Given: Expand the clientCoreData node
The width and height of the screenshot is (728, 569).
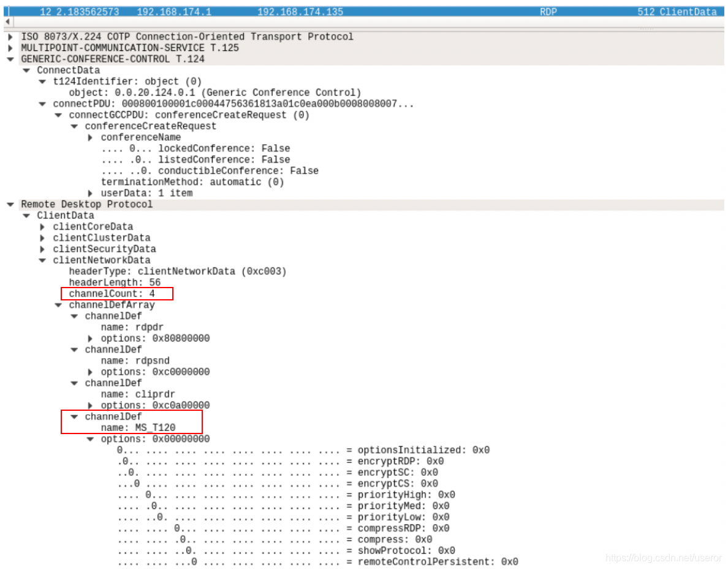Looking at the screenshot, I should coord(42,227).
